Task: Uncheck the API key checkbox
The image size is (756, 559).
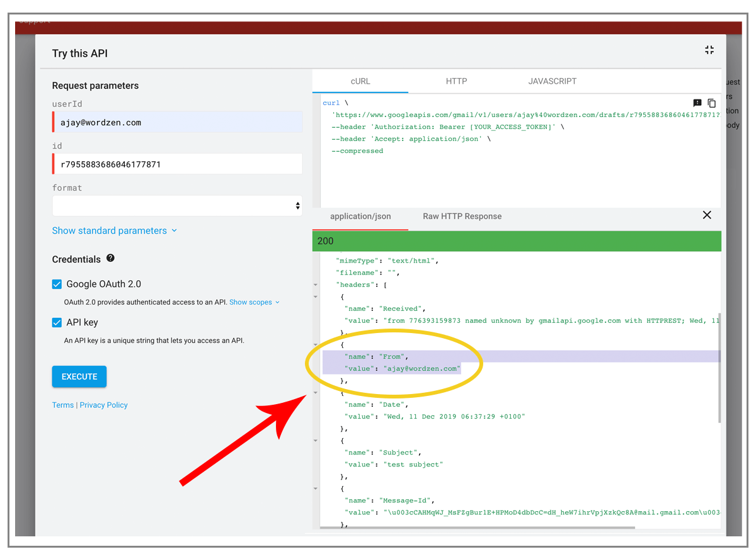Action: pyautogui.click(x=57, y=322)
